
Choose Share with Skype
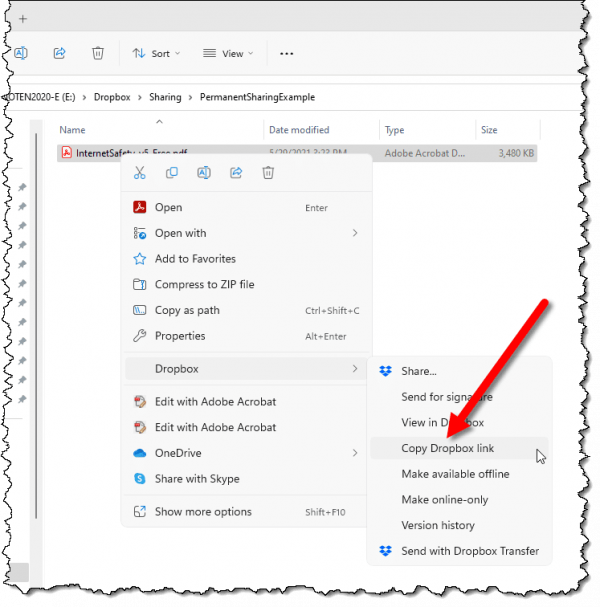246,479
